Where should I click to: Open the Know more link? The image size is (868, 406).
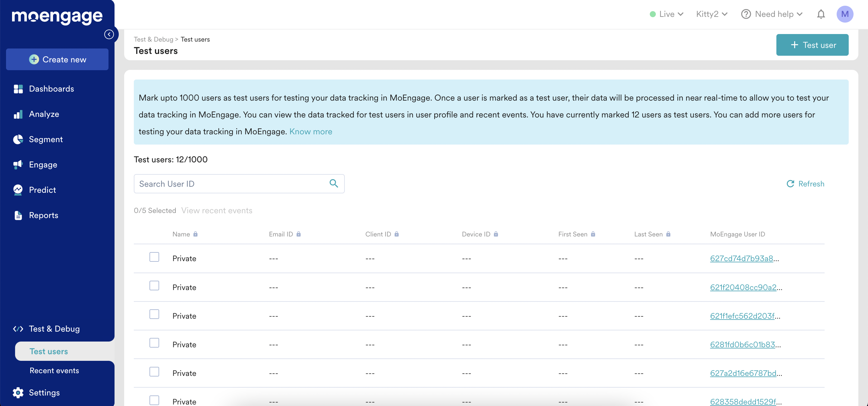click(310, 132)
